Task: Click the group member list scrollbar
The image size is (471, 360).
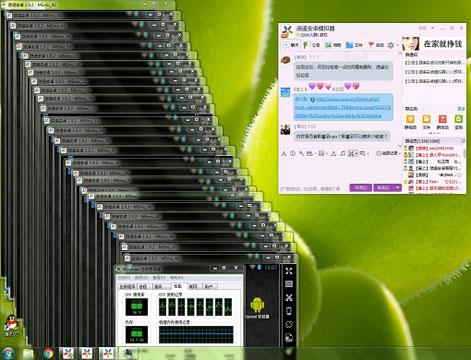Action: pos(464,153)
